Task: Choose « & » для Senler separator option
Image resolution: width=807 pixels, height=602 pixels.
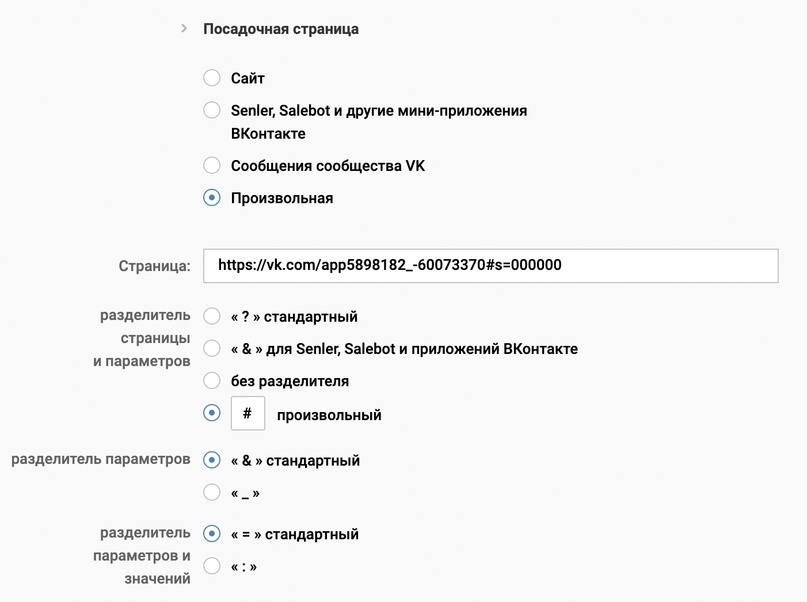Action: (211, 348)
